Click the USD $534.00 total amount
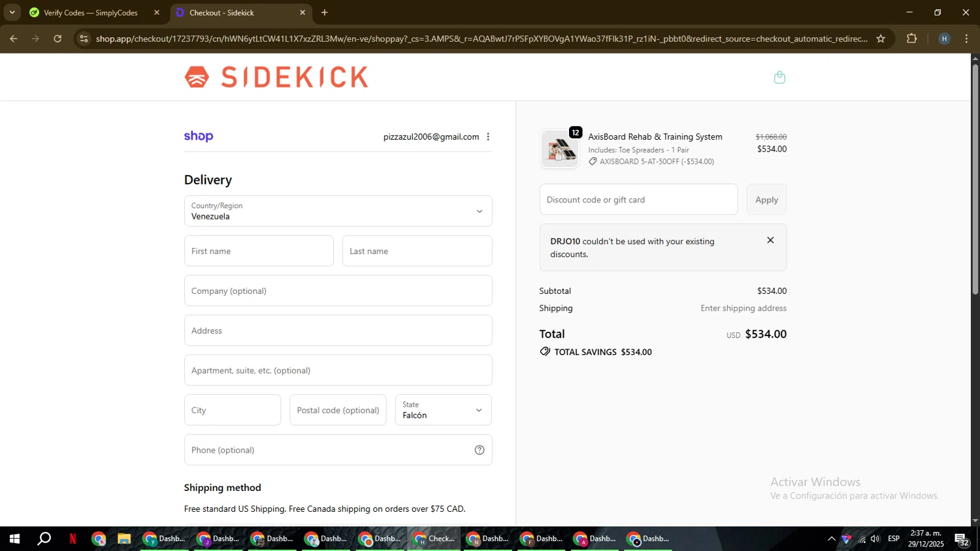This screenshot has width=980, height=551. (757, 334)
